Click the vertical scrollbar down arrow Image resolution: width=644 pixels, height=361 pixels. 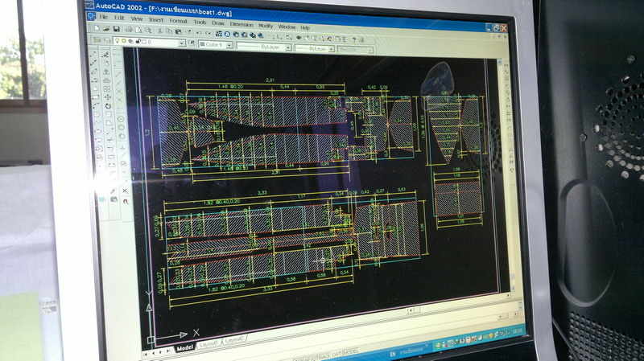pyautogui.click(x=512, y=289)
